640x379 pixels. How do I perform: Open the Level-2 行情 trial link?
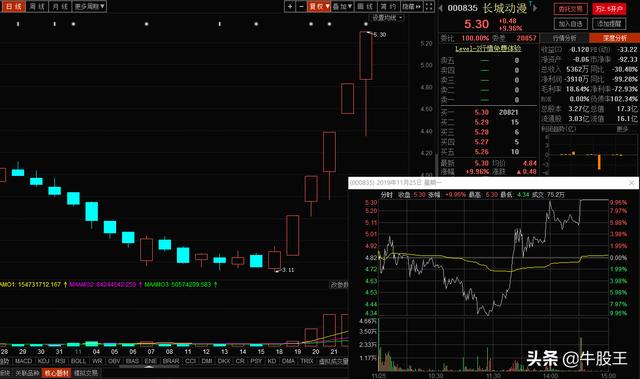click(488, 49)
